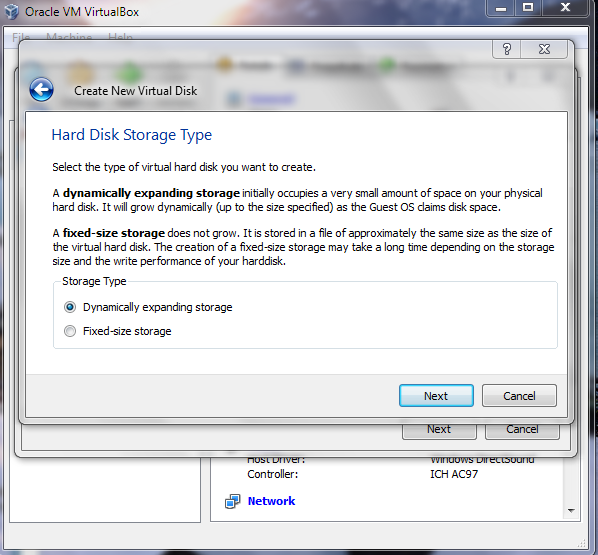Click the VirtualBox title bar cube icon
Screen dimensions: 598x555
click(x=11, y=11)
